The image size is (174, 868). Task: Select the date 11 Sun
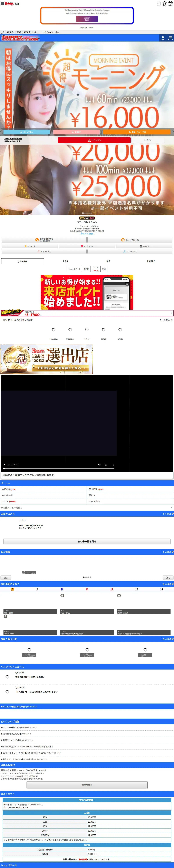click(87, 590)
